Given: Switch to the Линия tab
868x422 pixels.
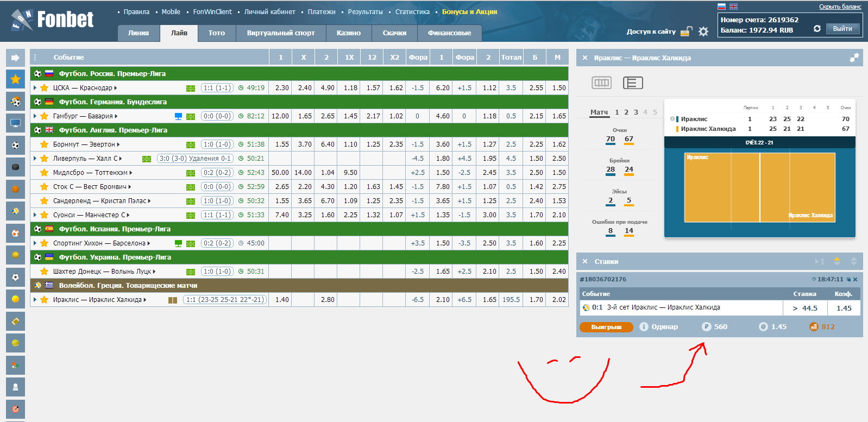Looking at the screenshot, I should tap(139, 33).
